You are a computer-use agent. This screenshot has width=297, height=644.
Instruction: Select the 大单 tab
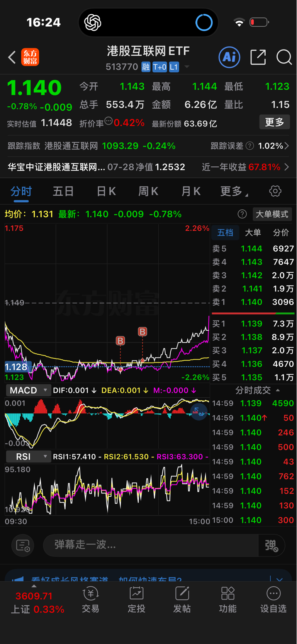pyautogui.click(x=253, y=232)
